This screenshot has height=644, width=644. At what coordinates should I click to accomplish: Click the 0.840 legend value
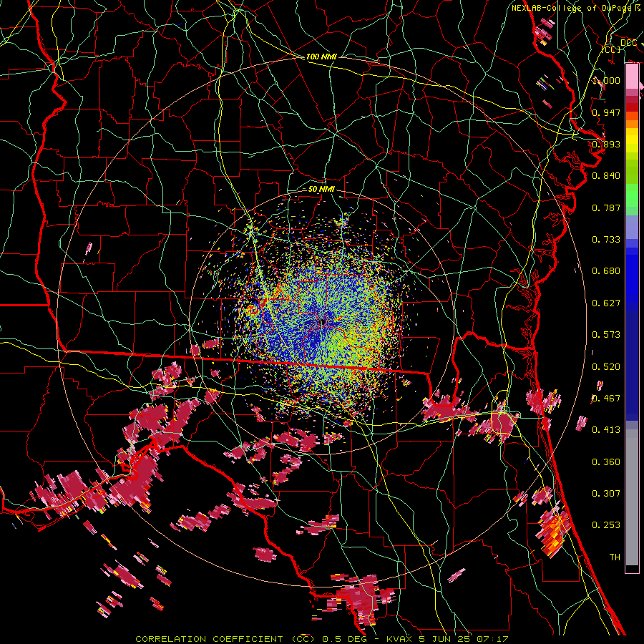click(x=606, y=176)
